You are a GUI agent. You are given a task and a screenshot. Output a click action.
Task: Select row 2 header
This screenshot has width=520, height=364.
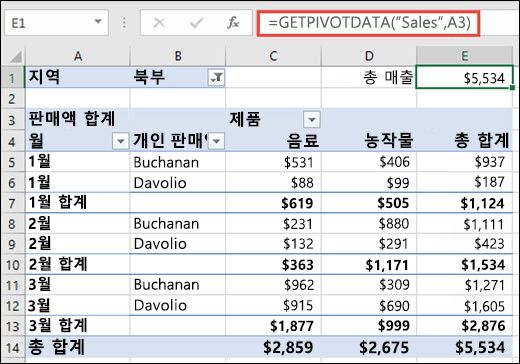point(13,99)
